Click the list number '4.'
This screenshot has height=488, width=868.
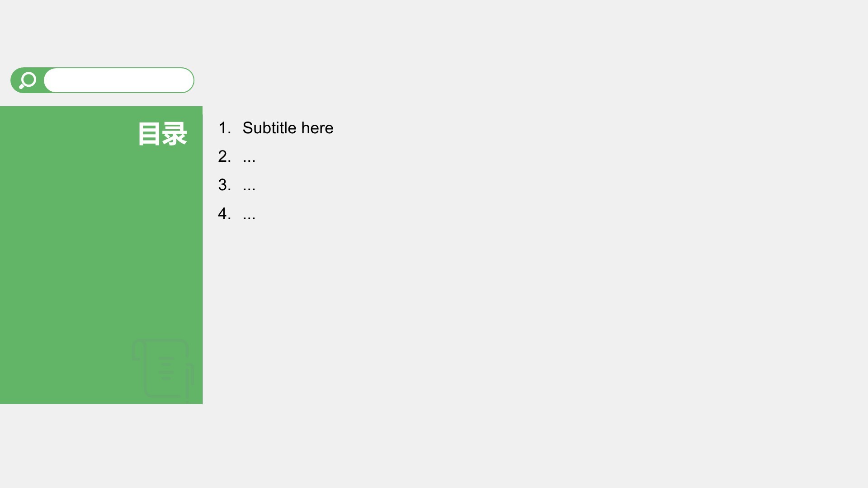[x=224, y=213]
